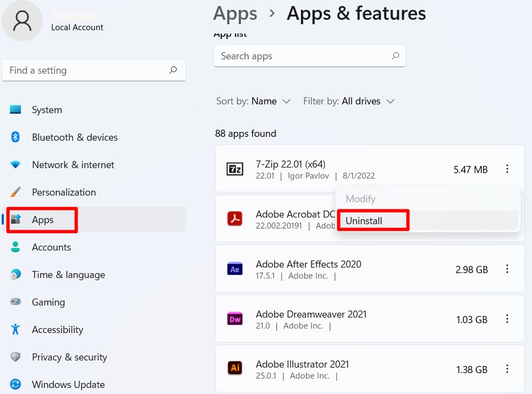The image size is (532, 394).
Task: Select Uninstall from the context menu
Action: point(364,221)
